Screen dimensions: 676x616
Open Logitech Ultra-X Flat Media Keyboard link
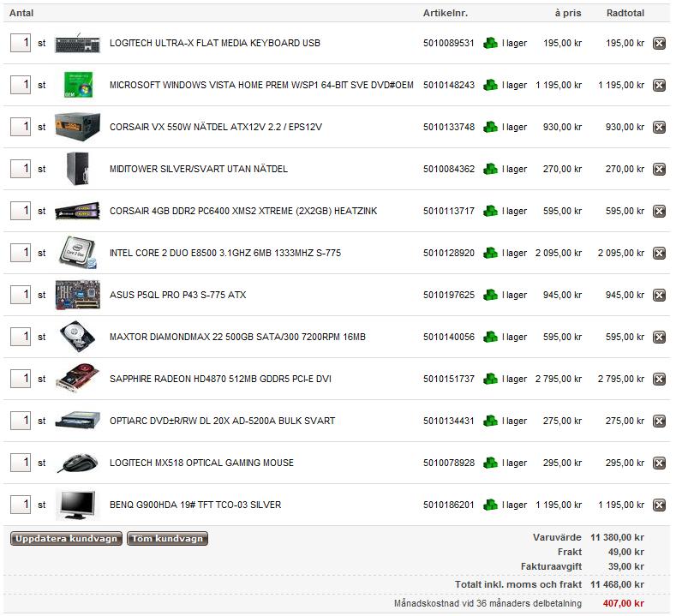(x=215, y=43)
